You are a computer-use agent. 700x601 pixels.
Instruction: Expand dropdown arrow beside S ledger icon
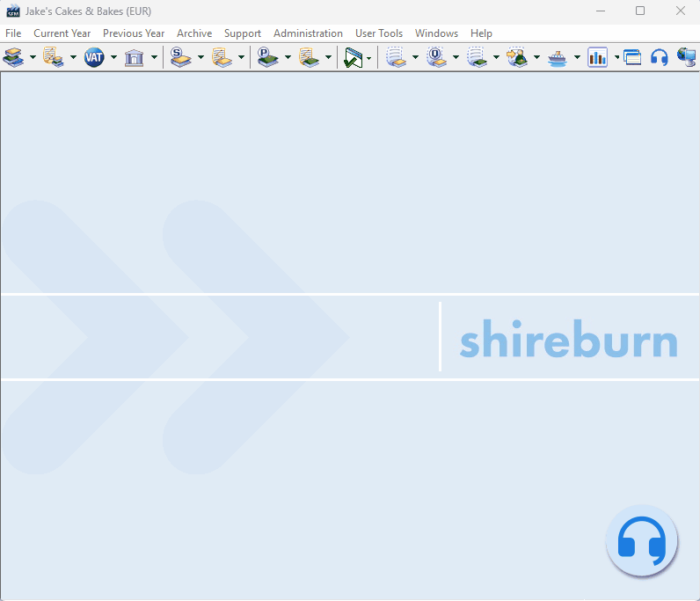coord(201,57)
